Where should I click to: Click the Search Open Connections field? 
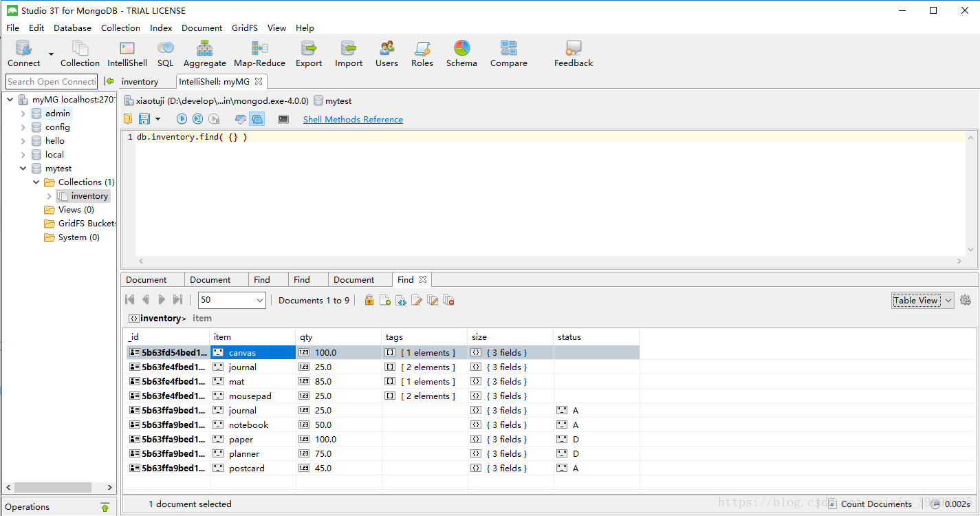click(x=52, y=81)
